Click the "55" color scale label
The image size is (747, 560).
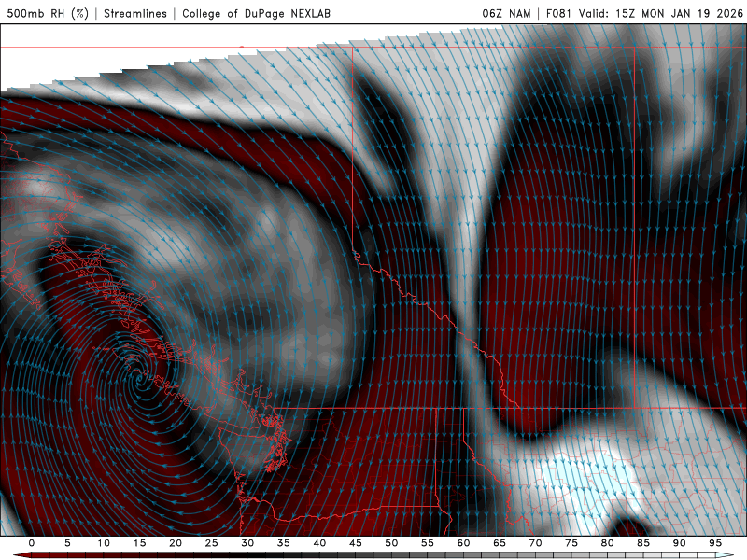click(x=428, y=543)
